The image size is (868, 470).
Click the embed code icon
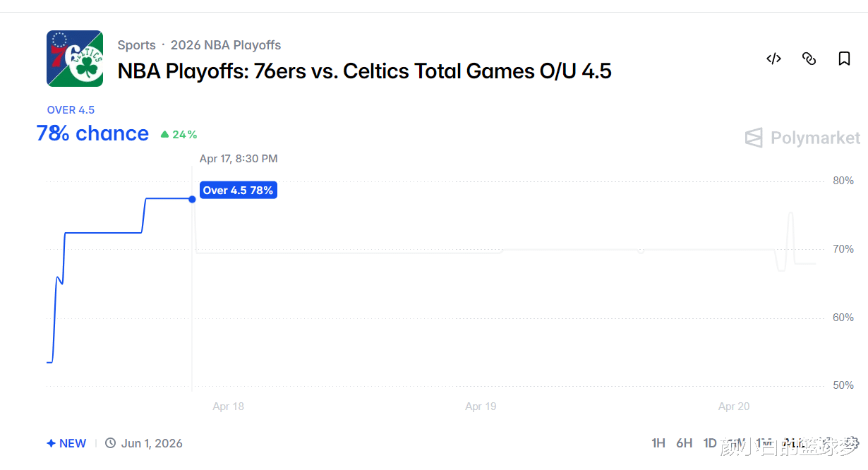point(773,59)
